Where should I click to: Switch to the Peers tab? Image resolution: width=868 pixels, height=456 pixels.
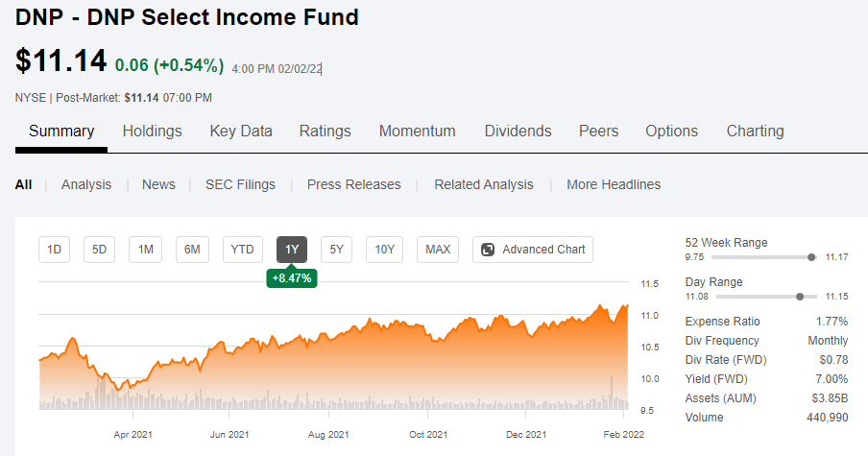tap(598, 132)
